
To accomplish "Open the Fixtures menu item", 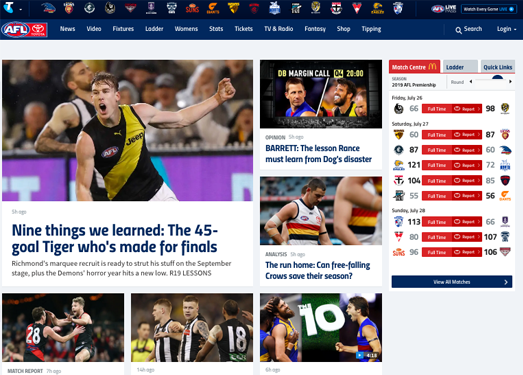I will point(123,29).
